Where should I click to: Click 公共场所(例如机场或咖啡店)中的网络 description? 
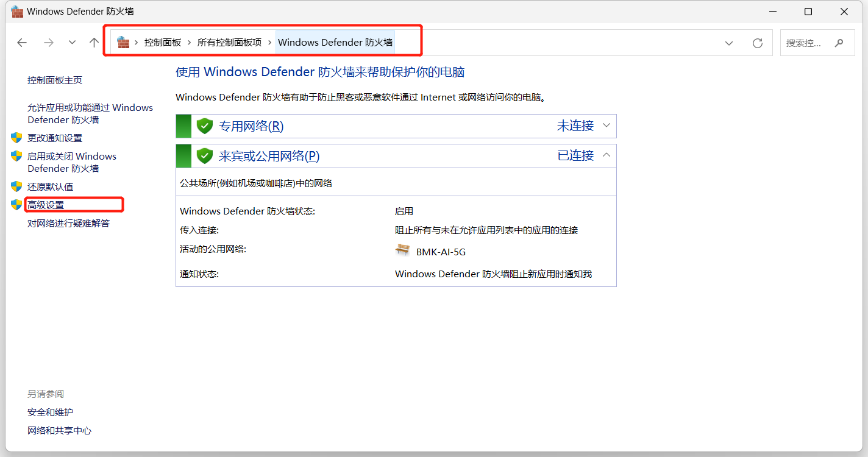coord(256,183)
